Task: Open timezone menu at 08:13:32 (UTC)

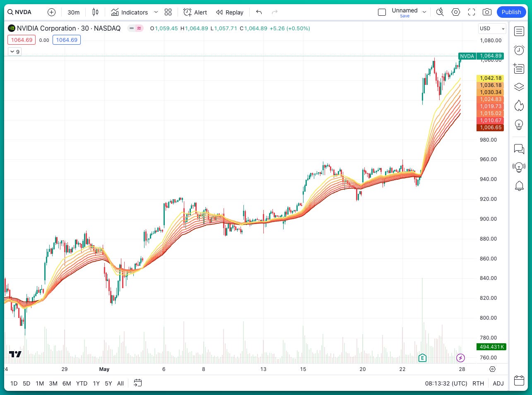Action: pos(446,383)
